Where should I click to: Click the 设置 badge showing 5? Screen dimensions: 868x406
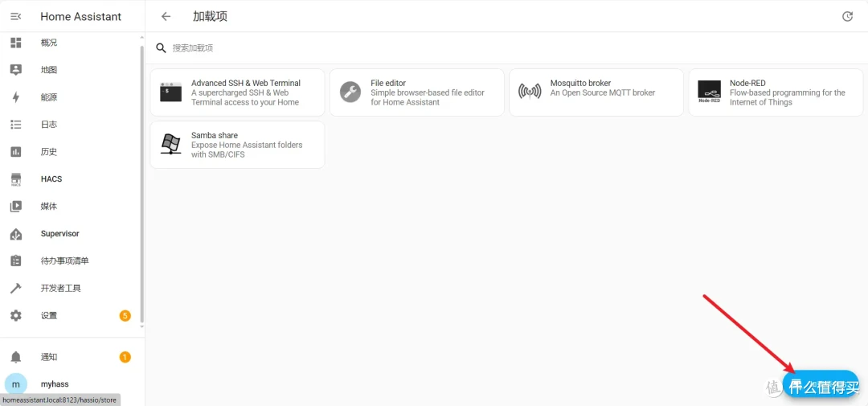(125, 316)
